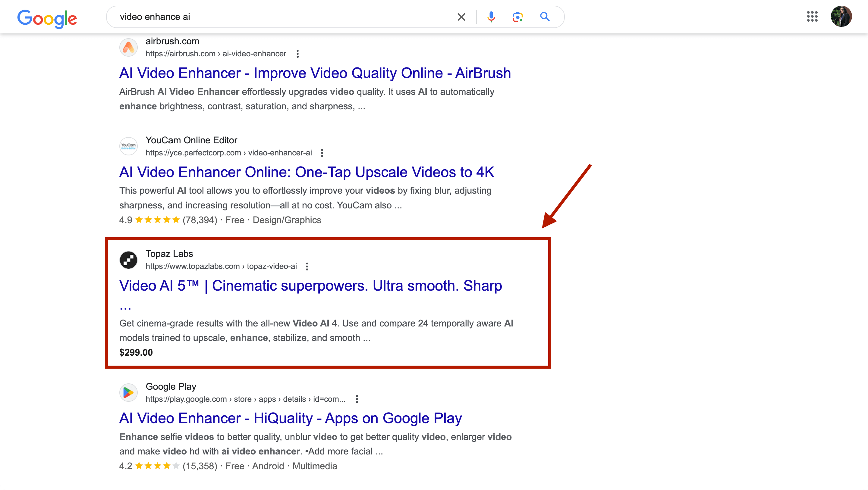Screen dimensions: 868x490
Task: Click the YouCam 4.9 star rating stars
Action: (157, 220)
